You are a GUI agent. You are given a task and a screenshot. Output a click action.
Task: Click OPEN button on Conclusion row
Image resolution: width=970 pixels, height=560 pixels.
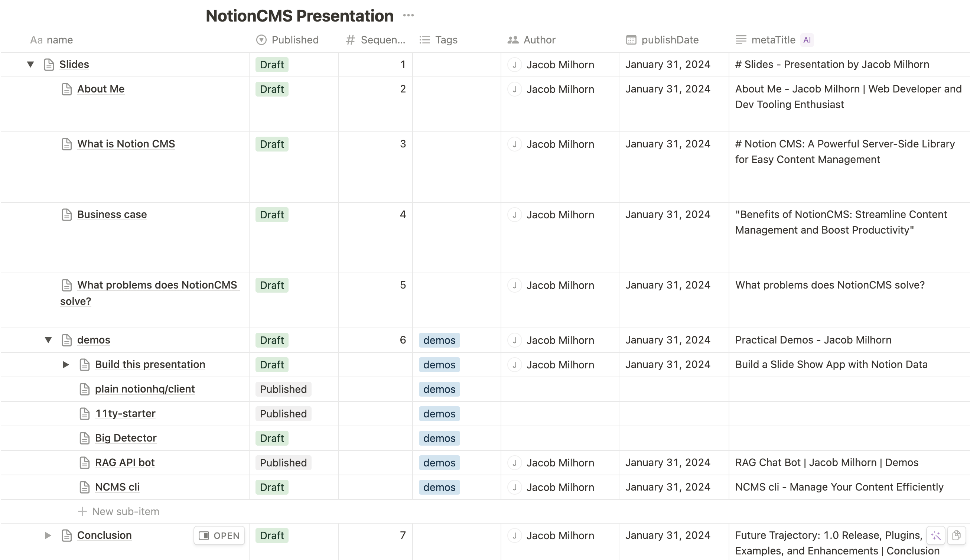(219, 535)
